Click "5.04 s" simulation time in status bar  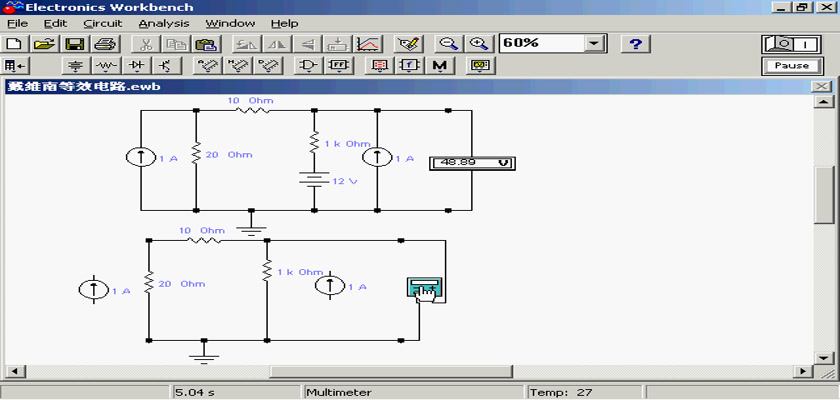[x=195, y=393]
